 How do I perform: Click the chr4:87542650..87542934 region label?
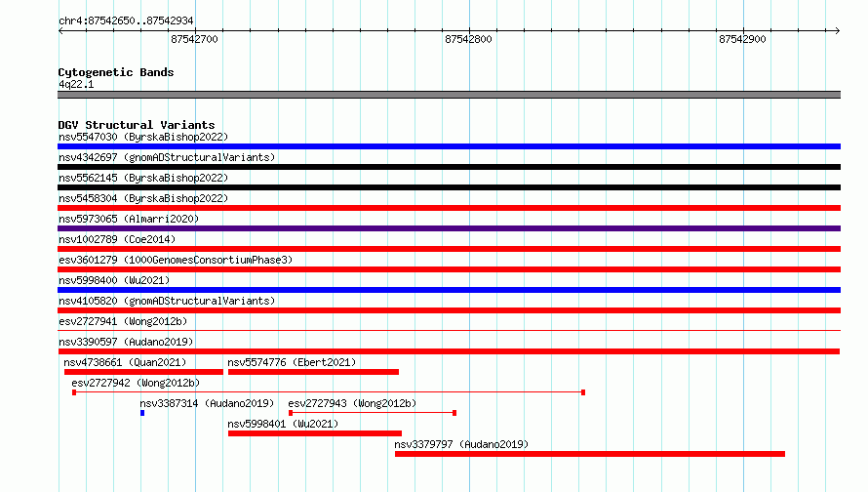[x=126, y=20]
